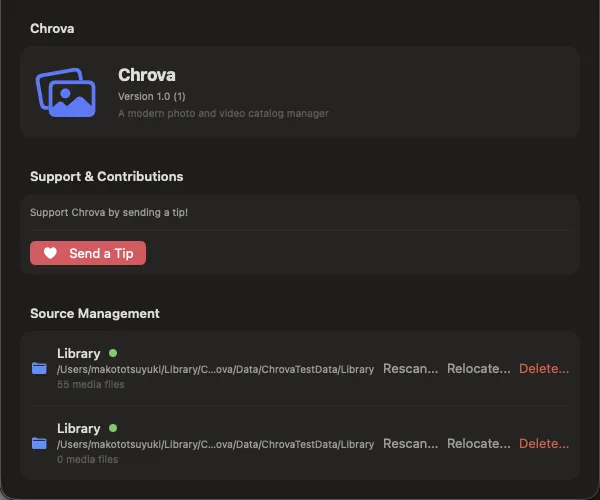Viewport: 600px width, 500px height.
Task: Click the large Chrova title beside the icon
Action: pos(147,75)
